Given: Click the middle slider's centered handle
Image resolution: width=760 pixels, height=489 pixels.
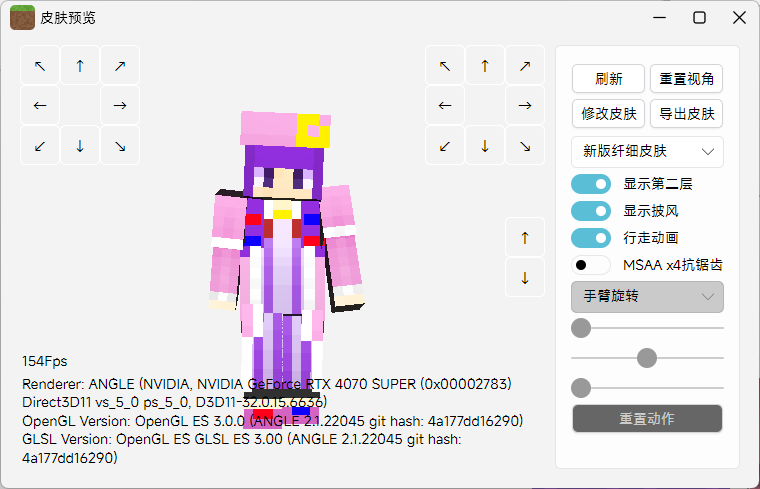Looking at the screenshot, I should [x=647, y=357].
